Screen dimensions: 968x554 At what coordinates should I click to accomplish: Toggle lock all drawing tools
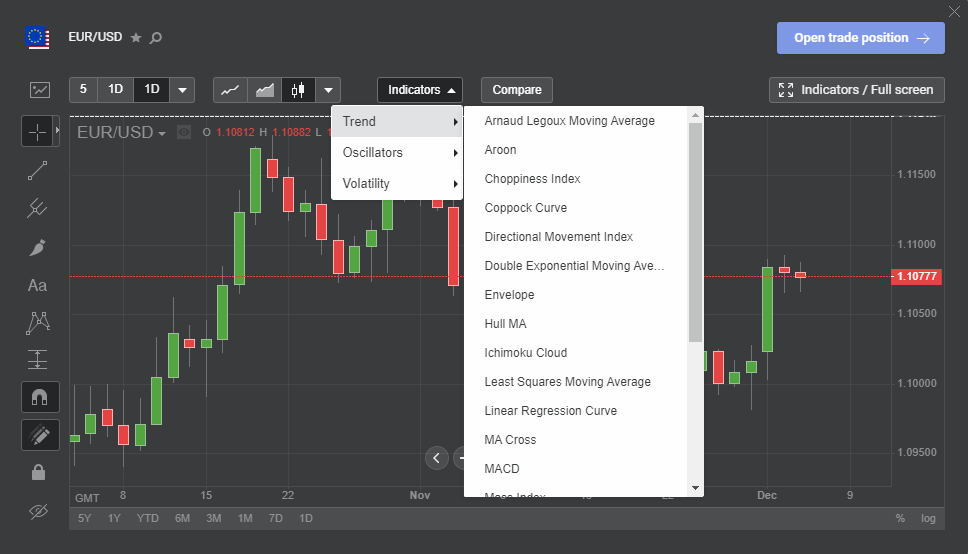39,472
